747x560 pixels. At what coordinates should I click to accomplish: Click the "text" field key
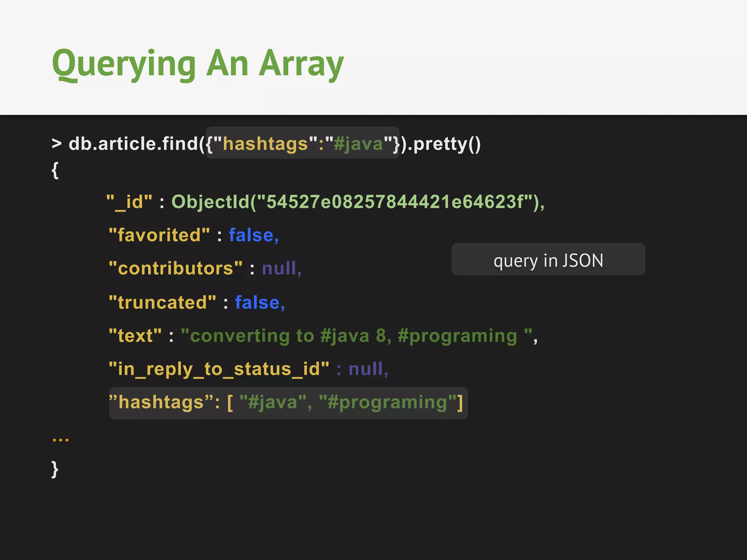pos(135,336)
